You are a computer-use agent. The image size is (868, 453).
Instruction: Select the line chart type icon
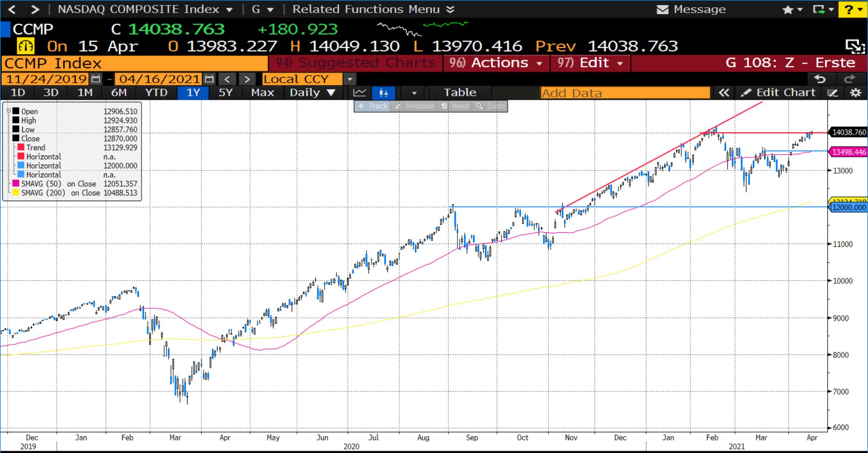360,93
